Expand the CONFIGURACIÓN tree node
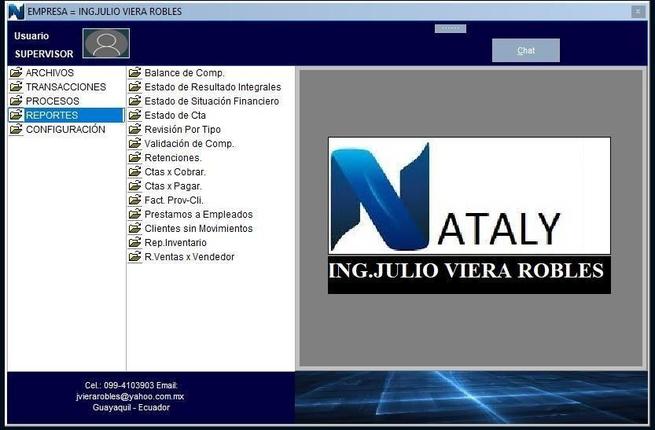655x430 pixels. [65, 130]
